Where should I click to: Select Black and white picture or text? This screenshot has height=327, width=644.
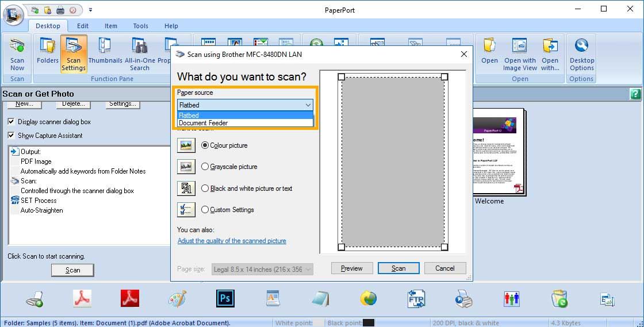(205, 188)
